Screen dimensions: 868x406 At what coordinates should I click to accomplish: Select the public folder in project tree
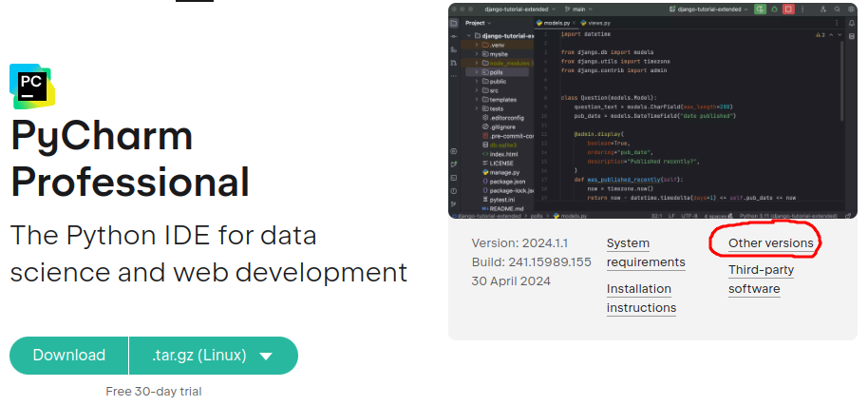(494, 82)
